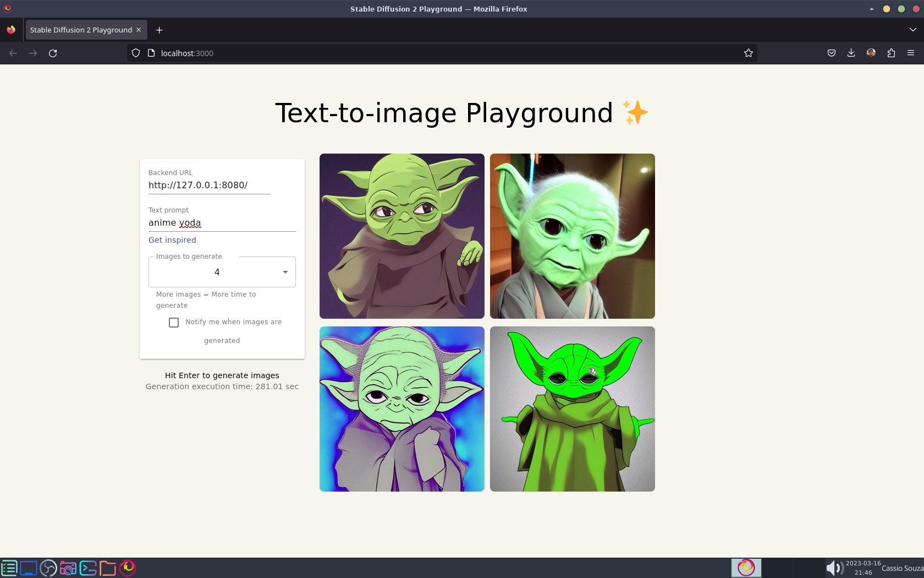
Task: Click the Text prompt field
Action: (x=222, y=223)
